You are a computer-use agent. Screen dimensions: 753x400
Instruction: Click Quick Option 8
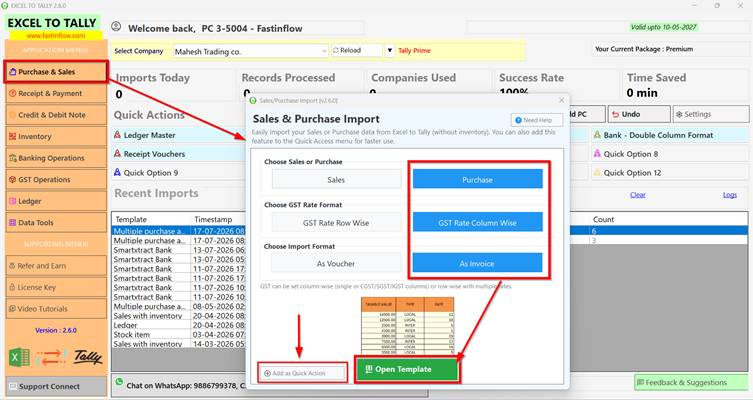tap(670, 154)
